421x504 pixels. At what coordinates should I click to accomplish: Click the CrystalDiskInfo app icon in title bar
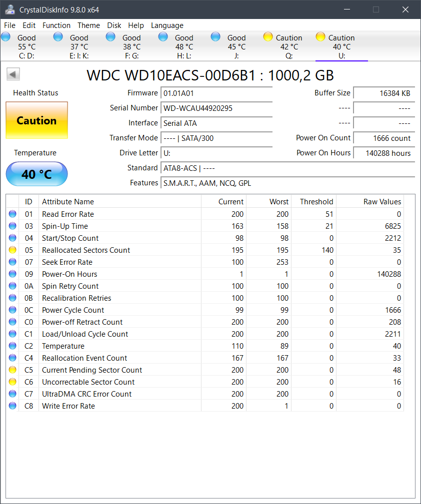tap(10, 9)
